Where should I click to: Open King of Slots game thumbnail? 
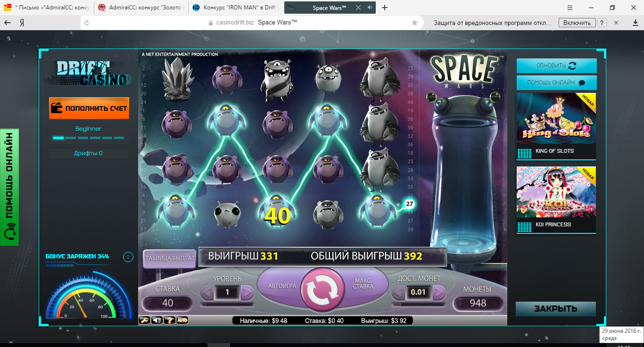point(556,126)
